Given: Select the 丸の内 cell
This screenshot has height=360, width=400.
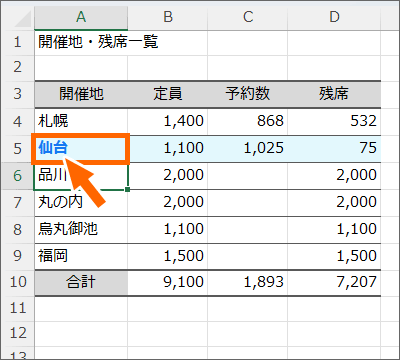Looking at the screenshot, I should pyautogui.click(x=81, y=203).
